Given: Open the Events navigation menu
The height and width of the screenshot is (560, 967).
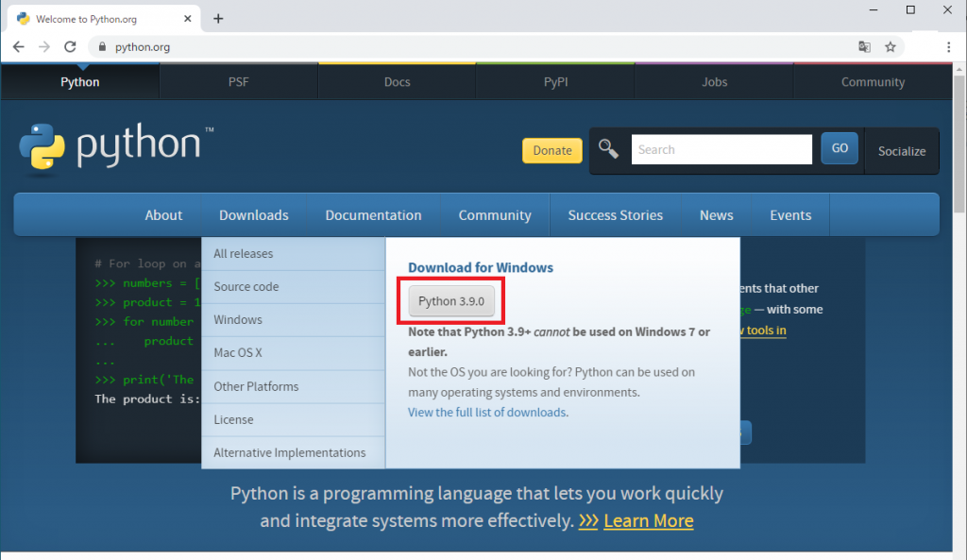Looking at the screenshot, I should coord(790,215).
